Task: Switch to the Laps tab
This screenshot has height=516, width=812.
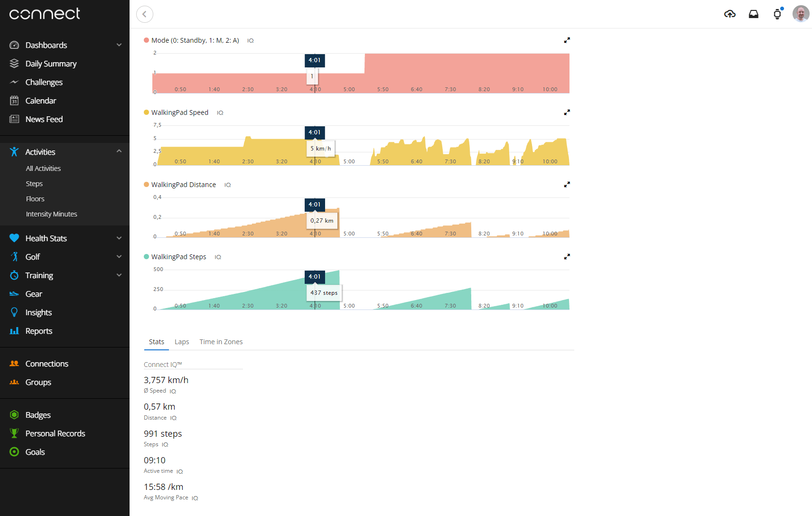Action: [x=182, y=342]
